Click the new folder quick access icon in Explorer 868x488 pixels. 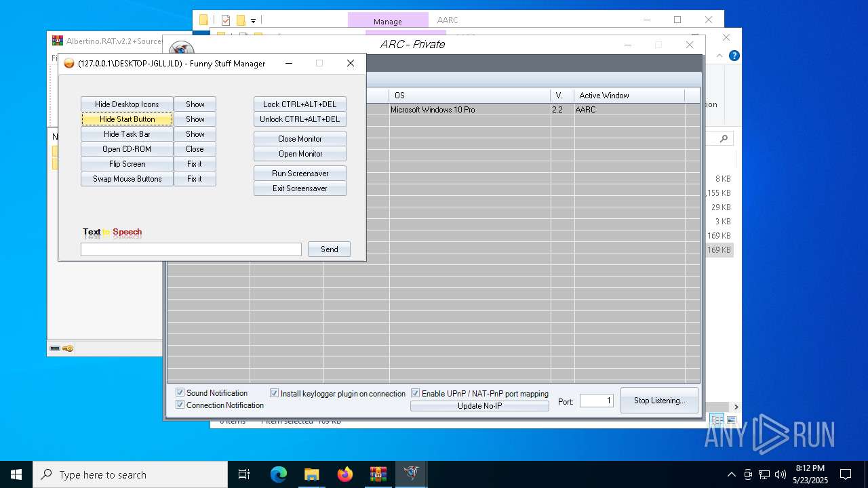[x=240, y=20]
